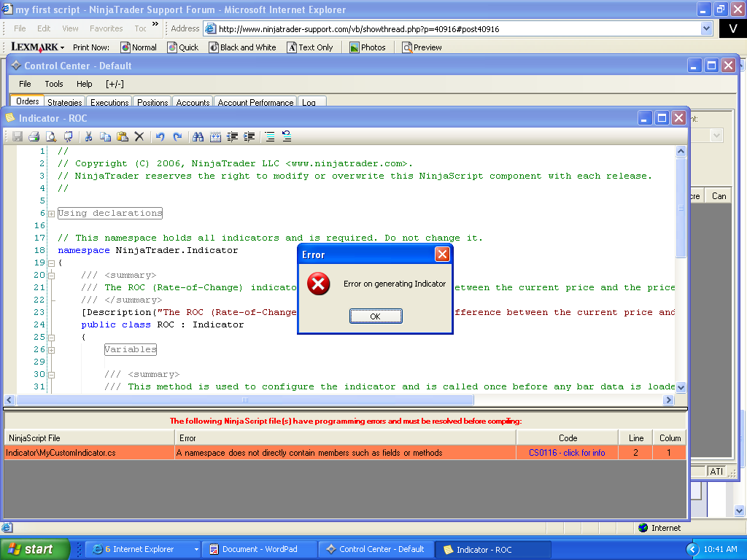The height and width of the screenshot is (560, 747).
Task: Click the editor vertical scroll down arrow
Action: (681, 387)
